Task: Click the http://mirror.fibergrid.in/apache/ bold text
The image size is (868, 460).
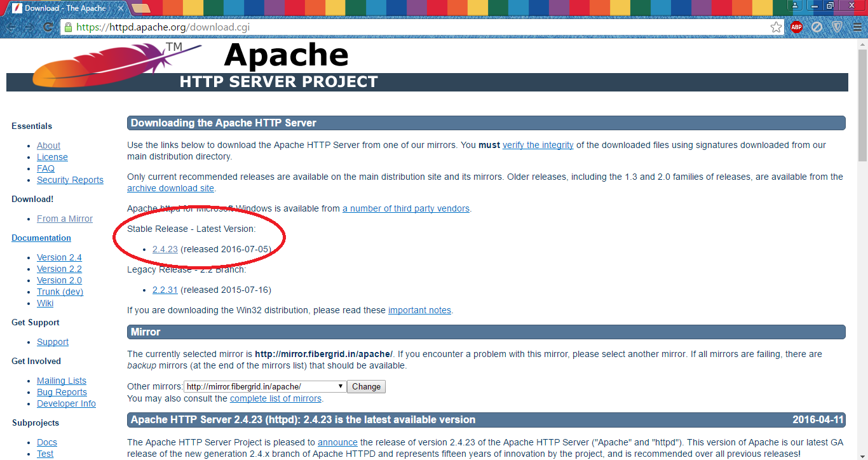Action: [324, 354]
